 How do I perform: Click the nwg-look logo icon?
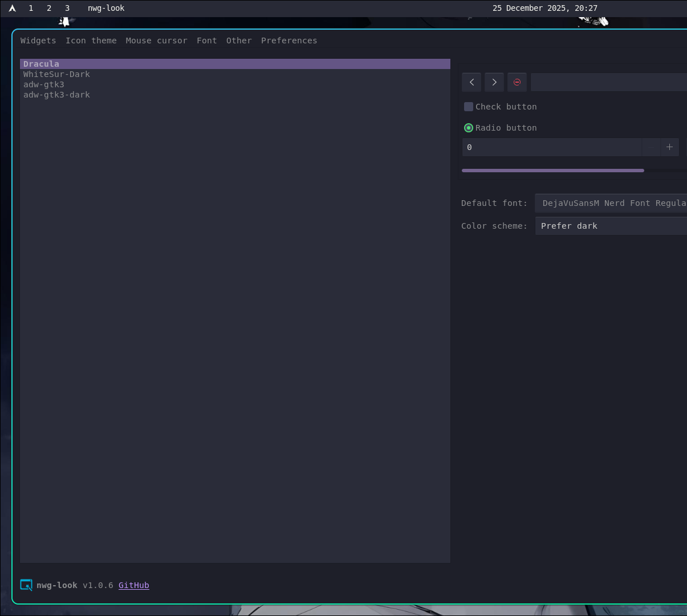pos(26,585)
